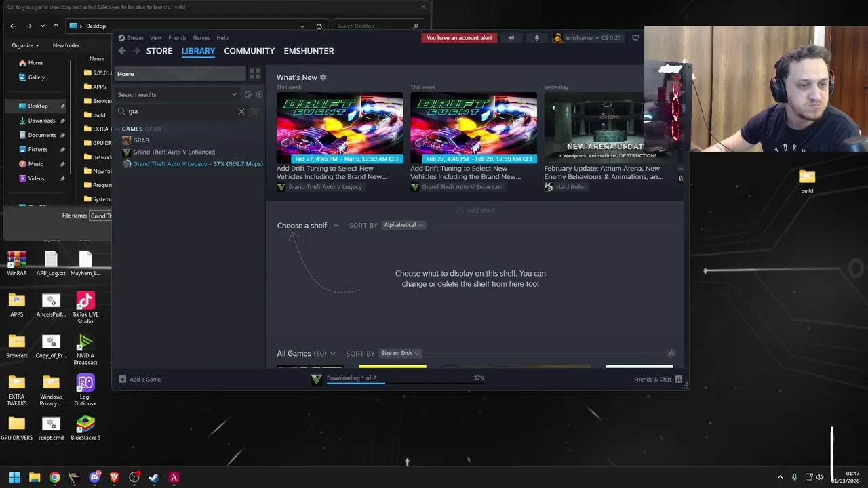
Task: Open Logi Options+ desktop icon
Action: 85,390
